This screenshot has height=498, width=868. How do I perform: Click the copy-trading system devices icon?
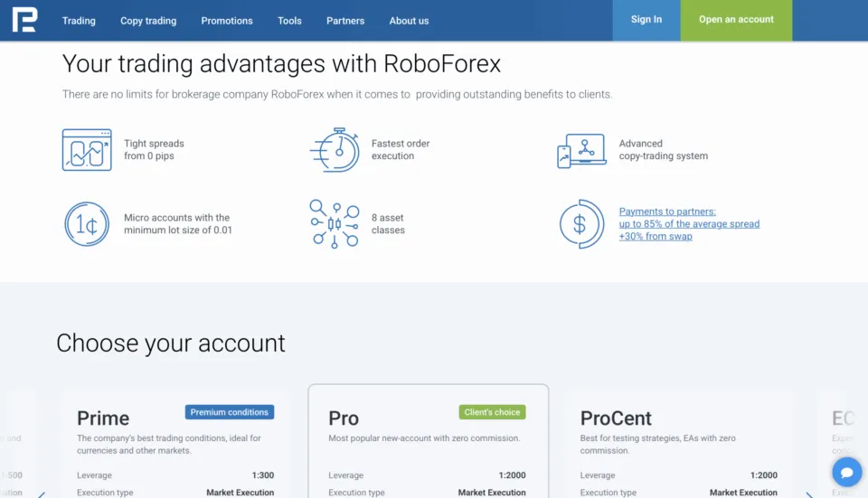point(581,150)
